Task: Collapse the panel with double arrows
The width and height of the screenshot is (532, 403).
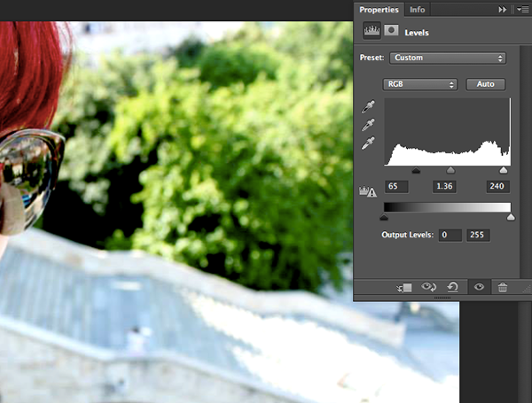Action: pos(503,10)
